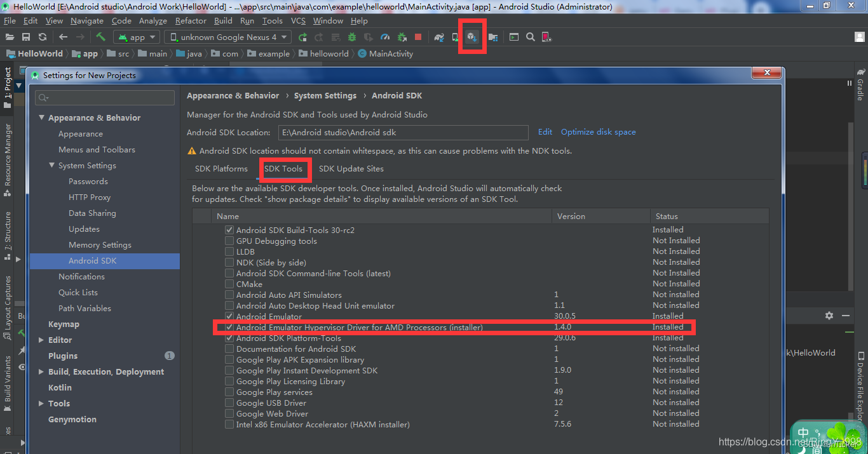
Task: Click the Android SDK Location text field
Action: tap(403, 132)
